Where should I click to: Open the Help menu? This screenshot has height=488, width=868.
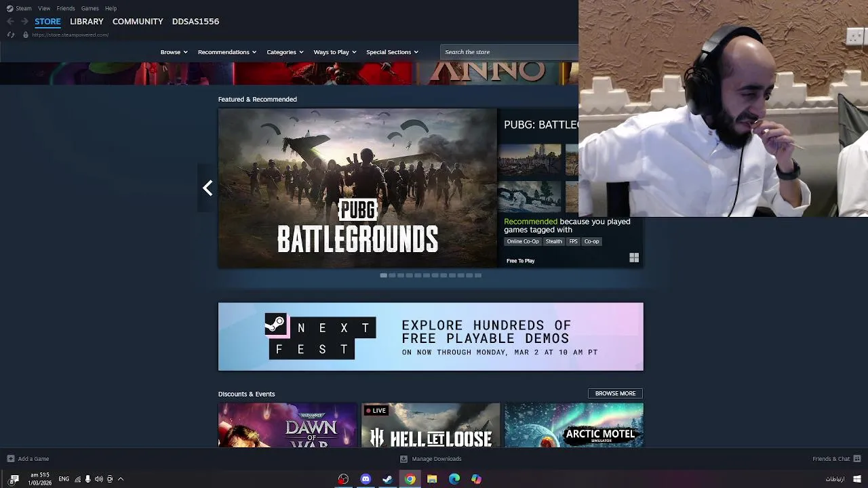point(111,8)
